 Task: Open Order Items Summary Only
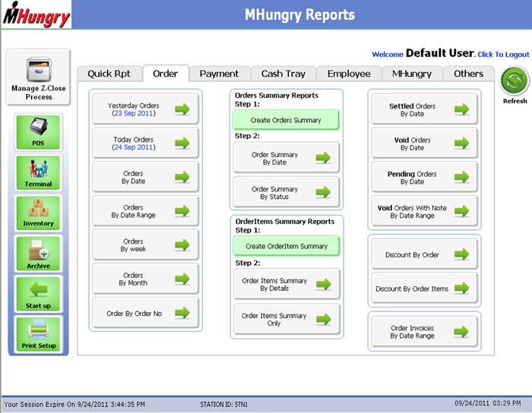[x=287, y=319]
